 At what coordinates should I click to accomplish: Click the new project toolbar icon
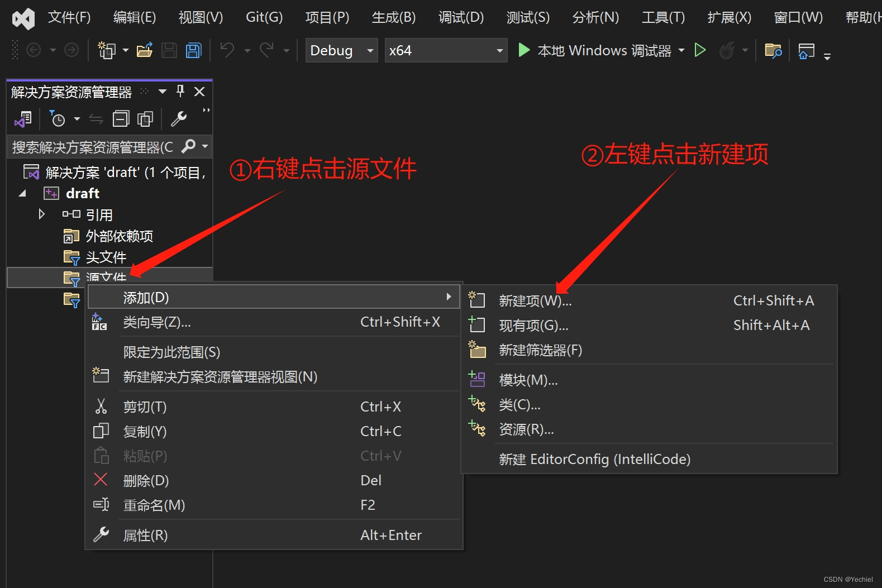106,50
